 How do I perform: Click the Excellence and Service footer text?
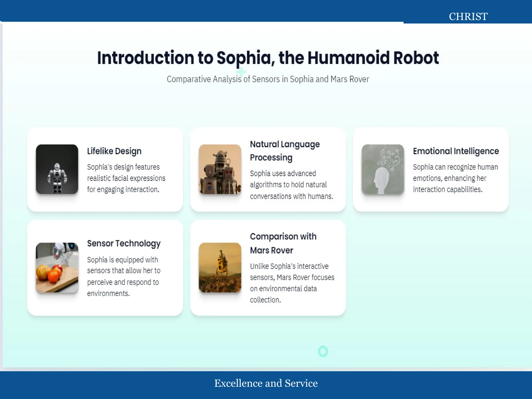coord(266,383)
